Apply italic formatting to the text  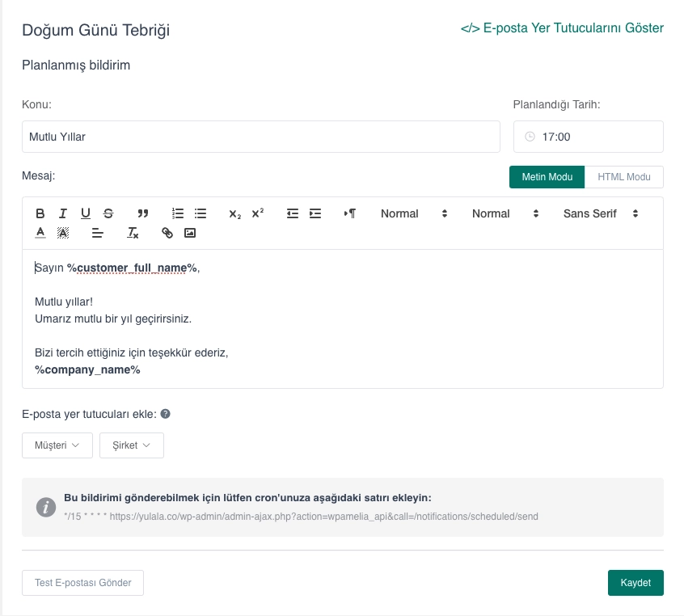click(63, 213)
